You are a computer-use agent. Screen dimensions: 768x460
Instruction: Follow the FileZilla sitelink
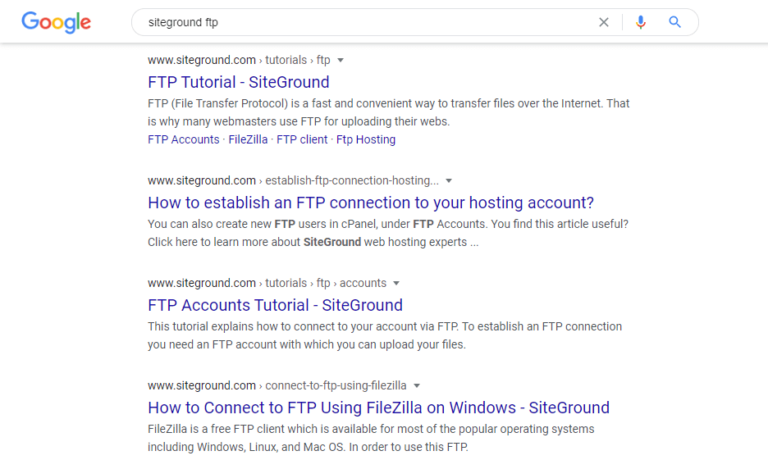tap(248, 140)
